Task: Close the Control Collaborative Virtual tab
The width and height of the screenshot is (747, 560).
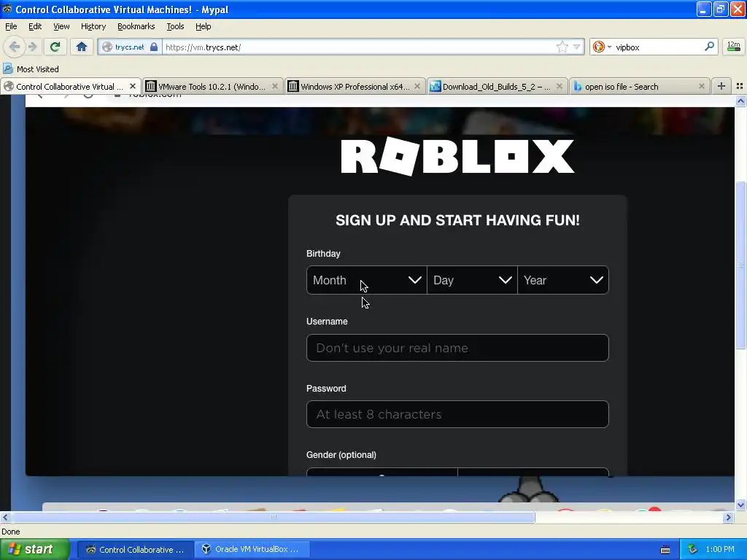Action: tap(133, 86)
